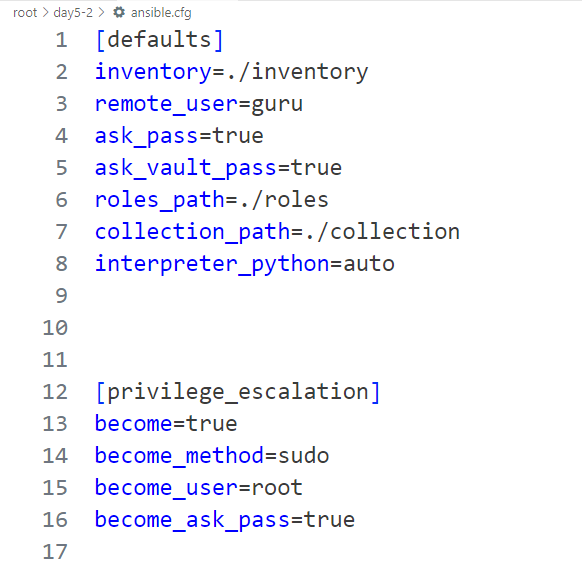Click the value guru on line 3
582x572 pixels.
(277, 104)
